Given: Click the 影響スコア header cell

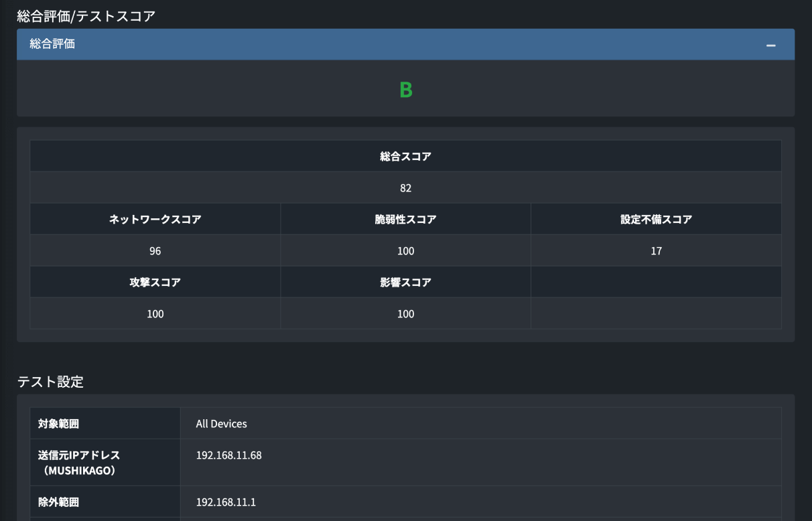Looking at the screenshot, I should [x=405, y=282].
